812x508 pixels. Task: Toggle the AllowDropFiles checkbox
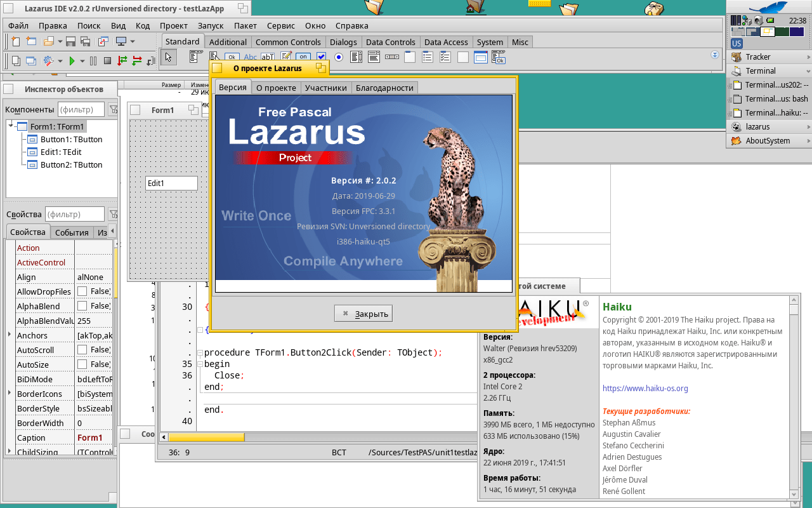(x=82, y=291)
